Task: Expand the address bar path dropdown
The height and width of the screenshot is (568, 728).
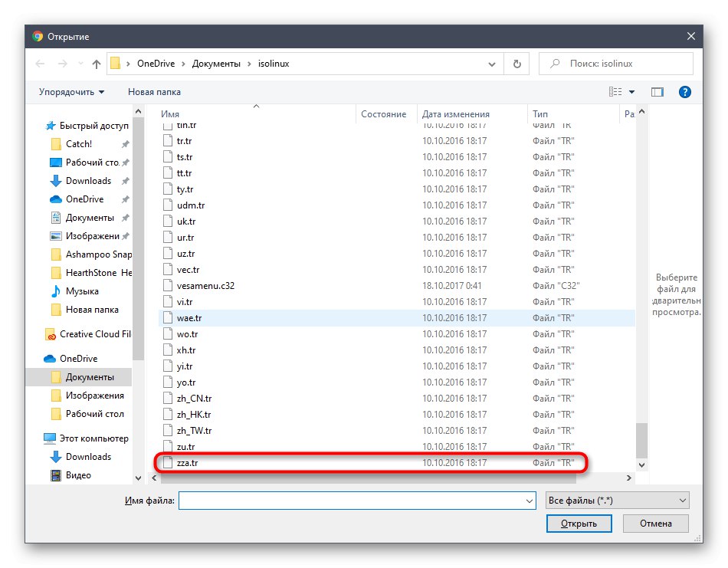Action: (x=492, y=64)
